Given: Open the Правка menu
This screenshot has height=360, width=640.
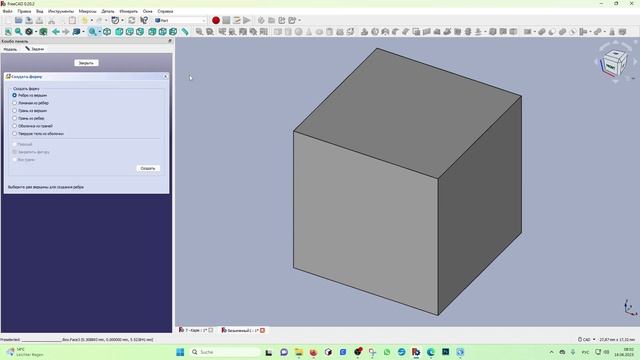Looking at the screenshot, I should [24, 11].
